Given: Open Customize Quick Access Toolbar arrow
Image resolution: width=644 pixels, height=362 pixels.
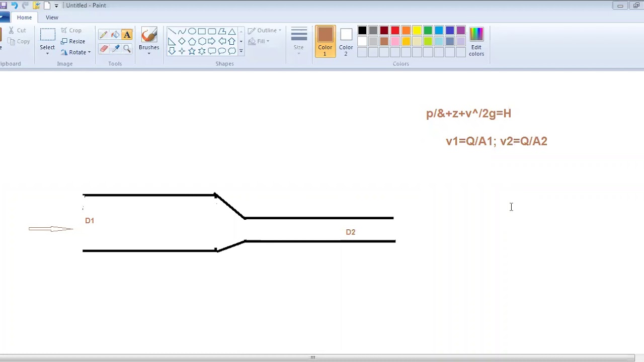Looking at the screenshot, I should (x=56, y=6).
